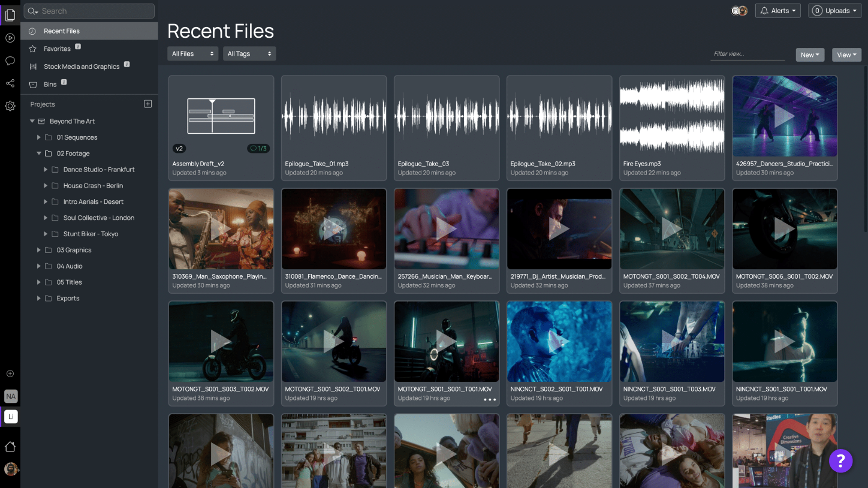Expand the Dance Studio - Frankfurt folder

(x=46, y=170)
